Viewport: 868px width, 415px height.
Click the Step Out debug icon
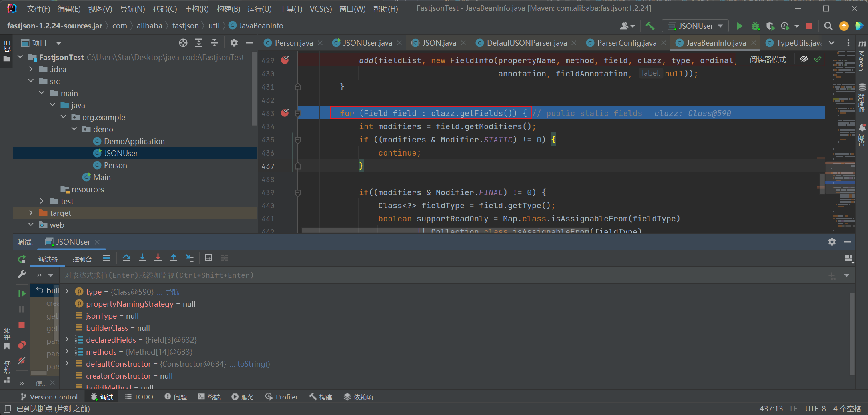click(174, 258)
